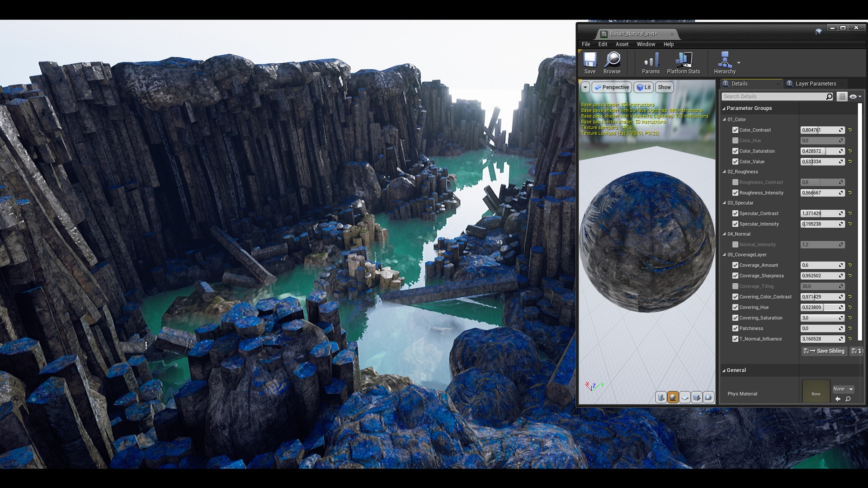Open the Params panel

651,63
